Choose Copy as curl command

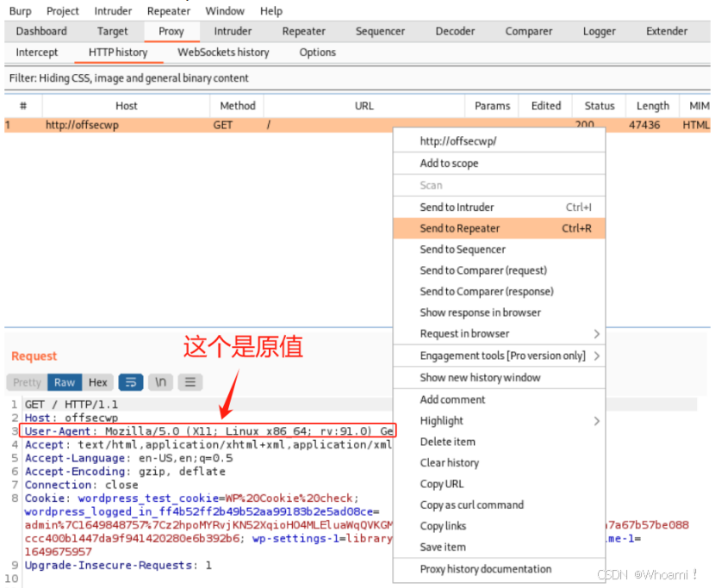(x=500, y=504)
